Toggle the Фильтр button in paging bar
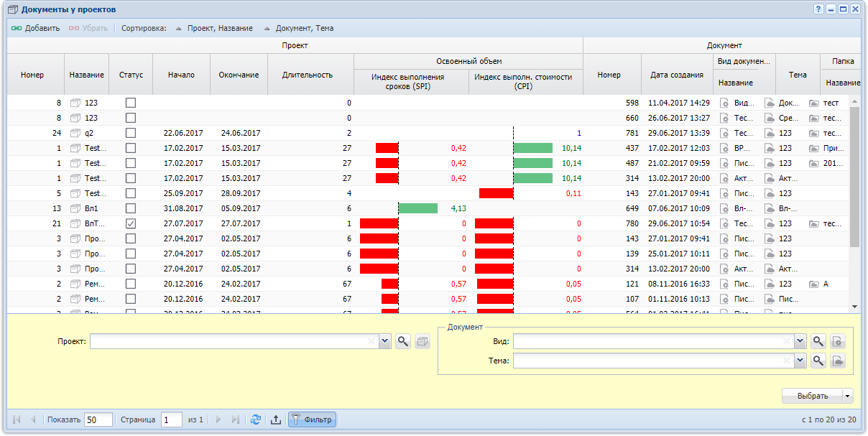Viewport: 868px width, 436px height. point(312,419)
